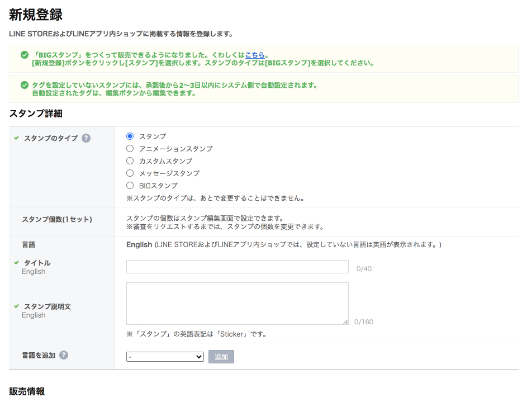Click help icon beside 言語を追加

point(64,355)
